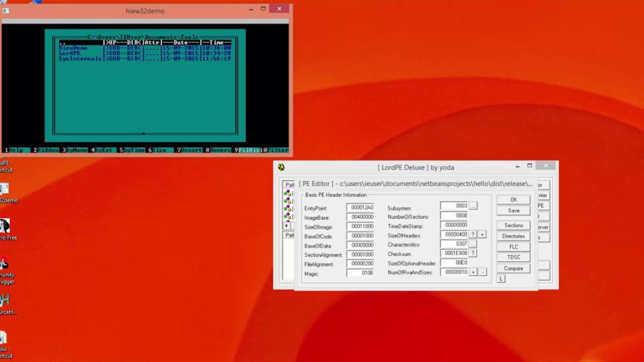Image resolution: width=644 pixels, height=362 pixels.
Task: Click the small L button below Compare
Action: pos(500,279)
